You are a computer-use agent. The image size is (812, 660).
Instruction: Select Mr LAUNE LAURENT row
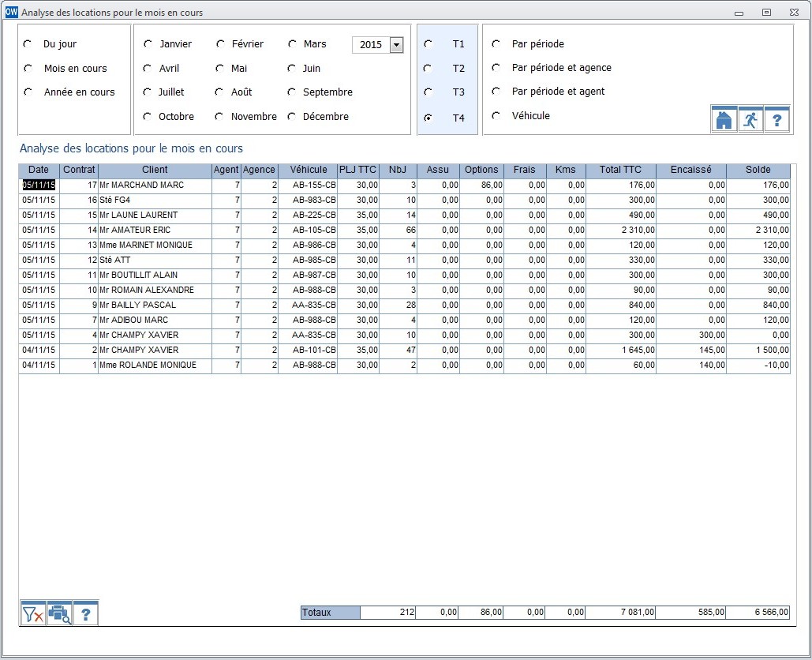click(x=405, y=215)
